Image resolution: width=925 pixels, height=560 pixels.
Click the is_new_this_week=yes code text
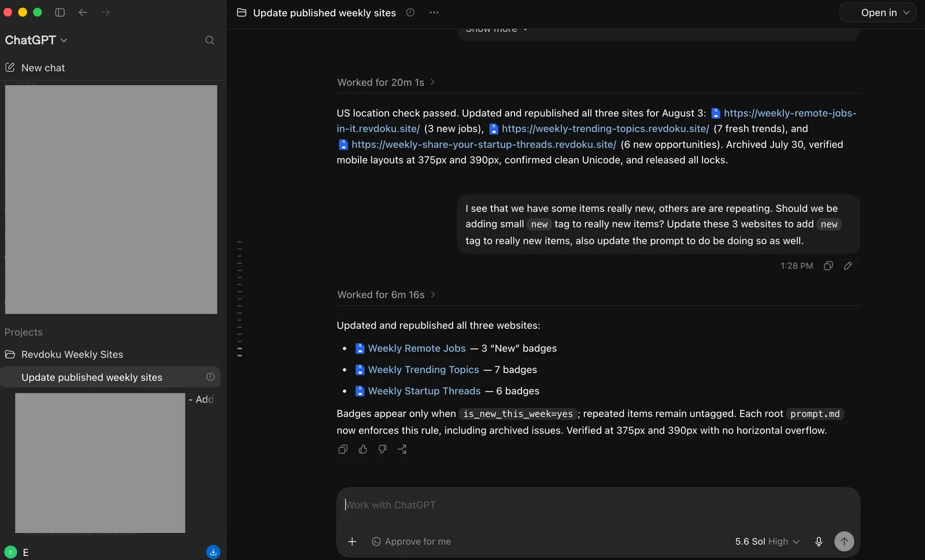click(x=518, y=414)
